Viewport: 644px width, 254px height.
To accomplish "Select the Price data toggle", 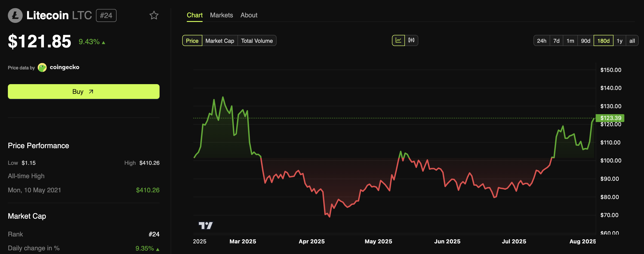I will (192, 41).
